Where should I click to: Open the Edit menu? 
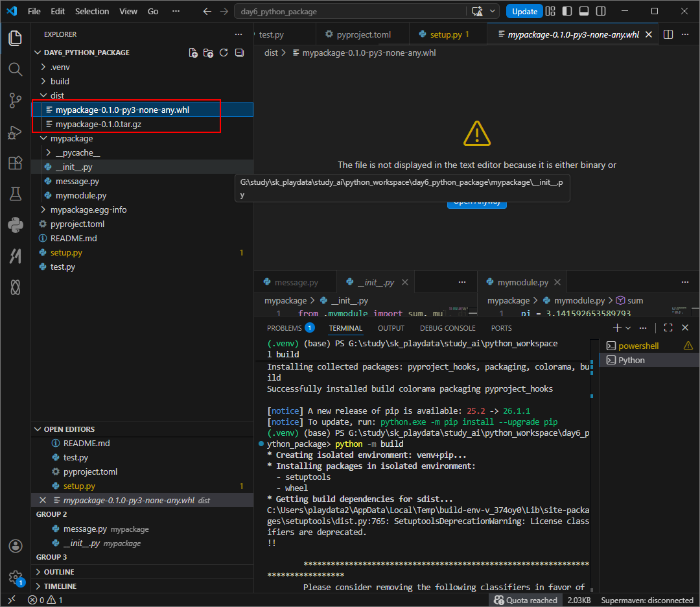coord(58,12)
